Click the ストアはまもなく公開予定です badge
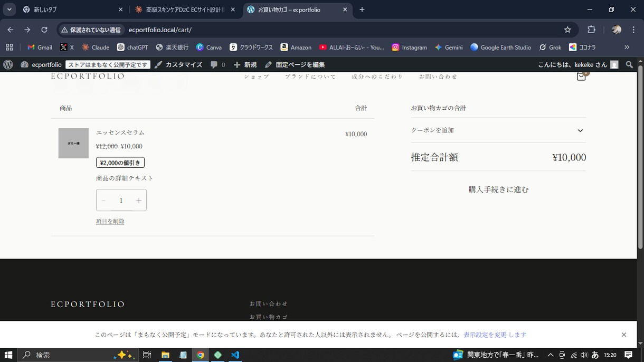 pyautogui.click(x=108, y=64)
